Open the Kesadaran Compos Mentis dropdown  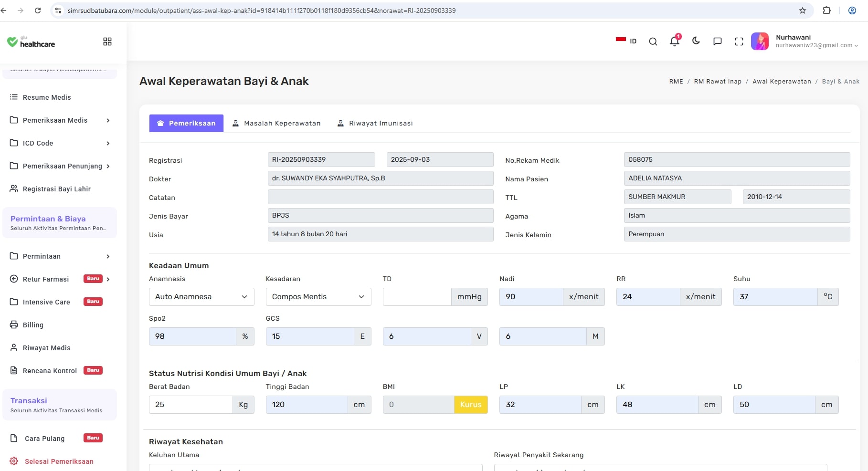(x=318, y=297)
